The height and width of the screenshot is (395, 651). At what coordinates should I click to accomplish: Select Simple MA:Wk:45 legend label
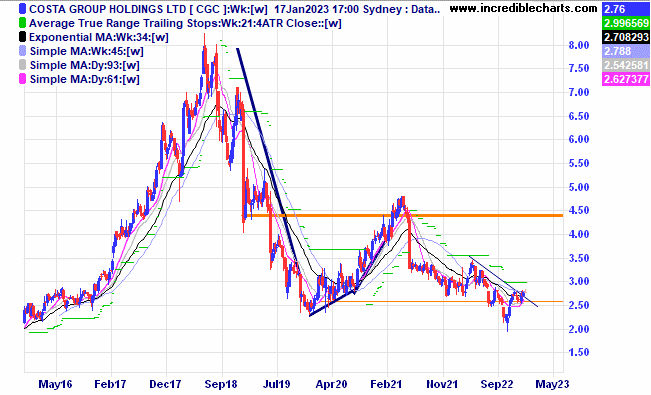pos(86,52)
